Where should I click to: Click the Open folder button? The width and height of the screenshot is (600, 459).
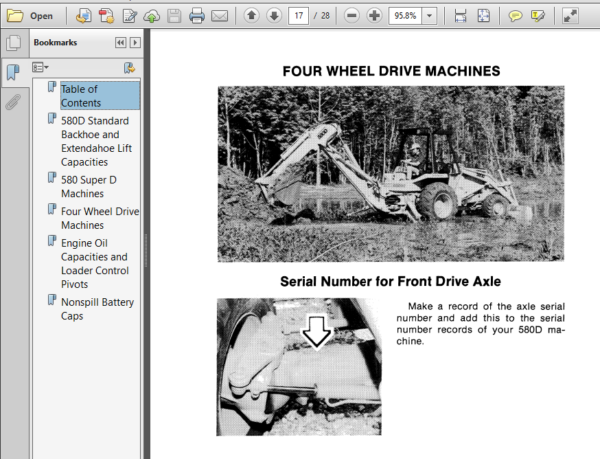30,16
